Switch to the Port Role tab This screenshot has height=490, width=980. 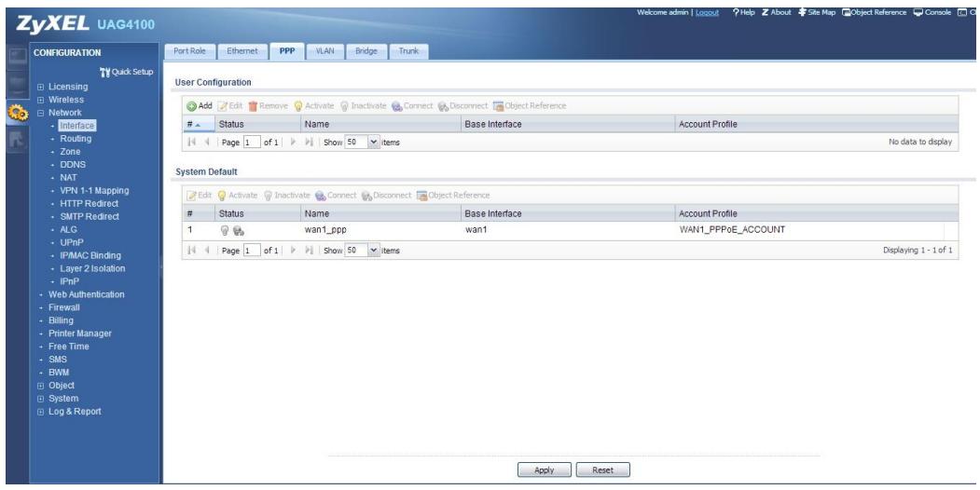(189, 51)
